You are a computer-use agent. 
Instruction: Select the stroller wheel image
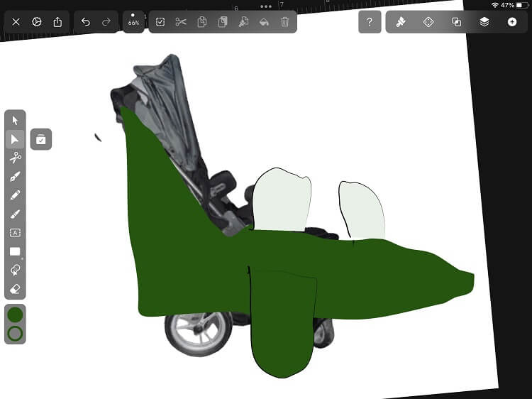pyautogui.click(x=199, y=334)
